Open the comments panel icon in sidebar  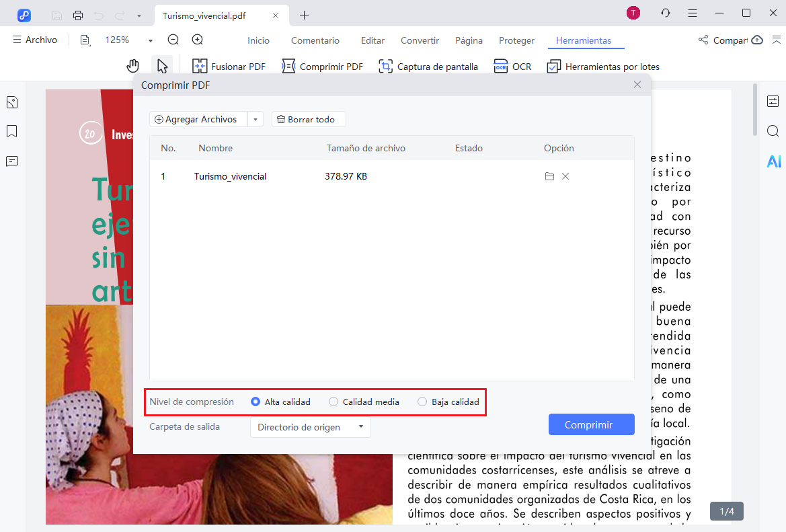coord(12,161)
